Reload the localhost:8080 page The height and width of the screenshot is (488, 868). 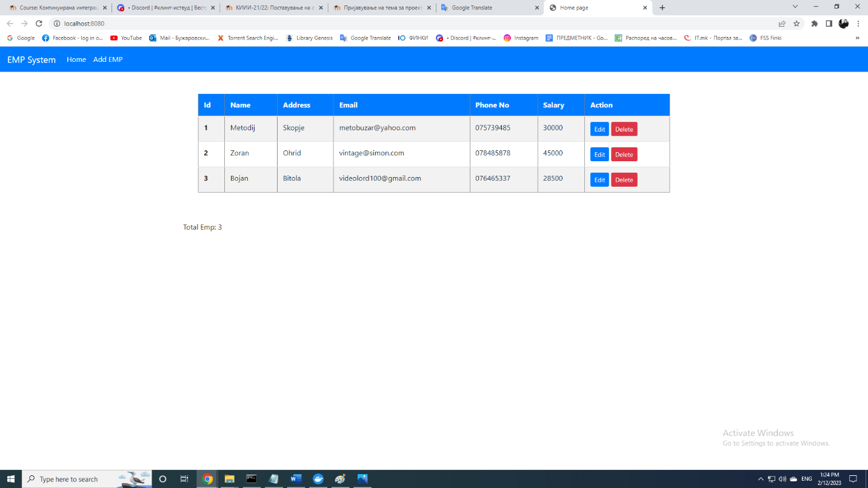coord(38,24)
